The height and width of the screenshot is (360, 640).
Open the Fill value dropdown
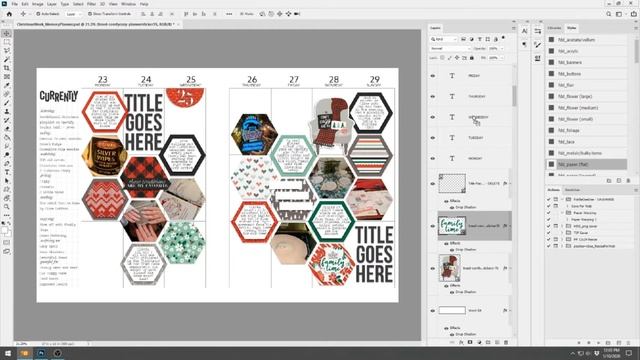pyautogui.click(x=502, y=58)
